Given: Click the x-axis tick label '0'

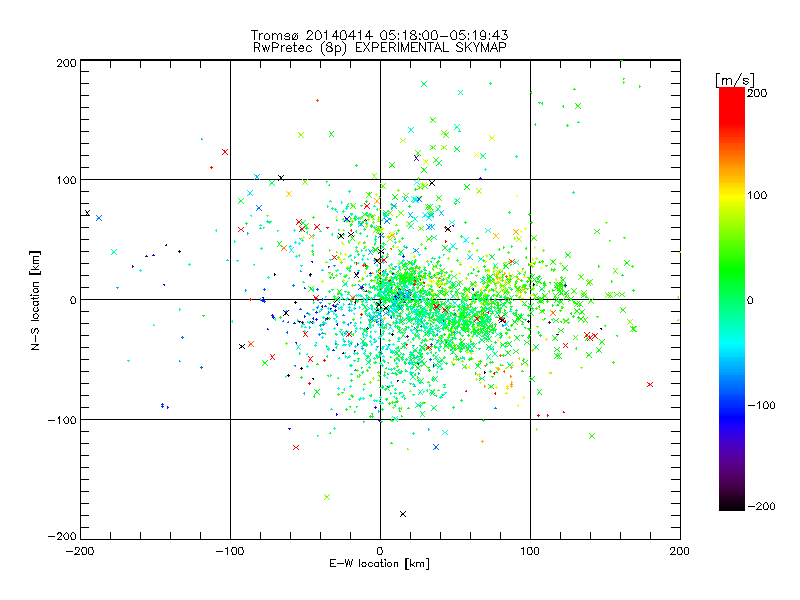Looking at the screenshot, I should click(380, 551).
